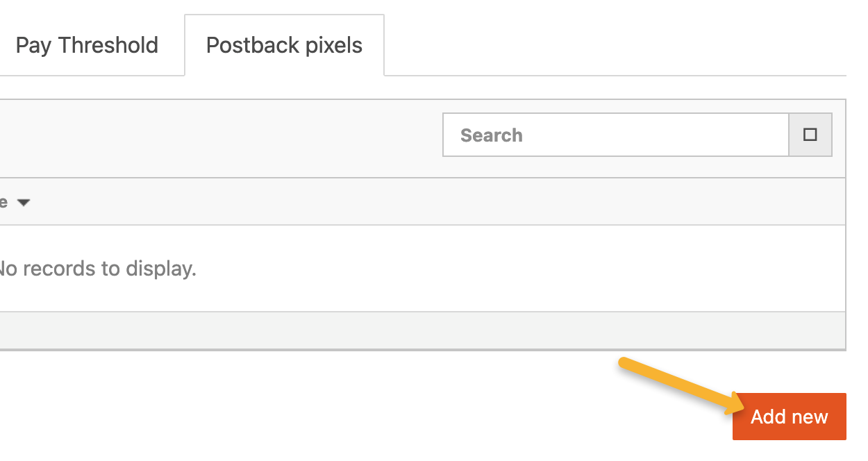This screenshot has width=868, height=461.
Task: Toggle the square box right of Search
Action: (x=810, y=135)
